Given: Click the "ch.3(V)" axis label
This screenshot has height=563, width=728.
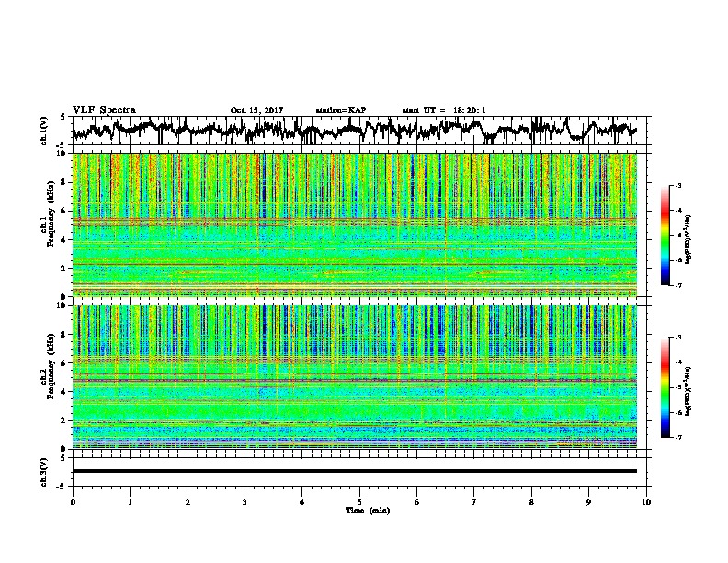Looking at the screenshot, I should click(44, 472).
